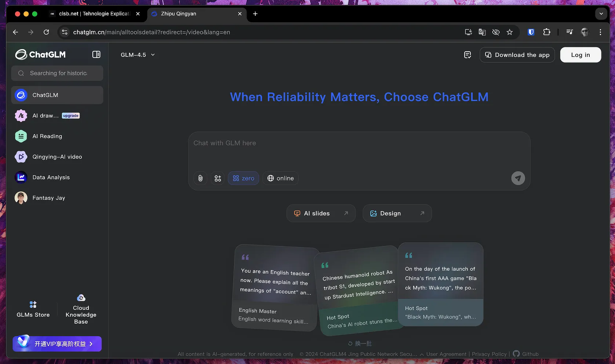Open the Privacy Policy link
Image resolution: width=615 pixels, height=364 pixels.
[489, 354]
